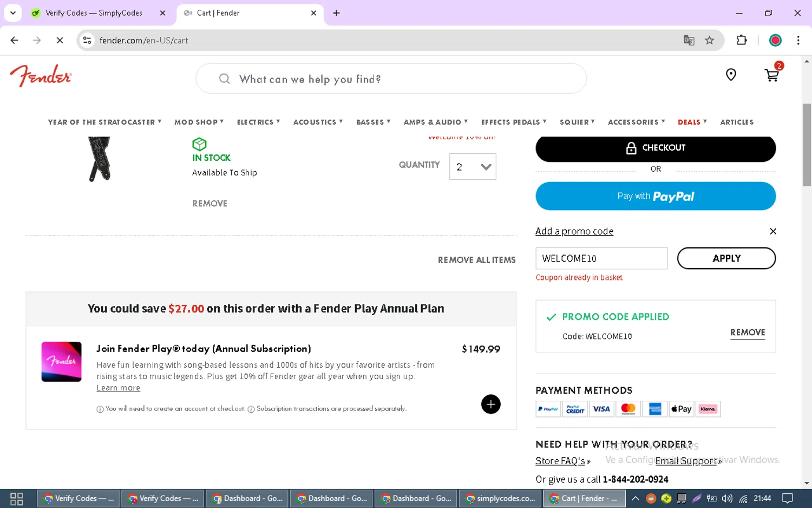This screenshot has height=508, width=812.
Task: Remove the strap item from cart
Action: coord(209,204)
